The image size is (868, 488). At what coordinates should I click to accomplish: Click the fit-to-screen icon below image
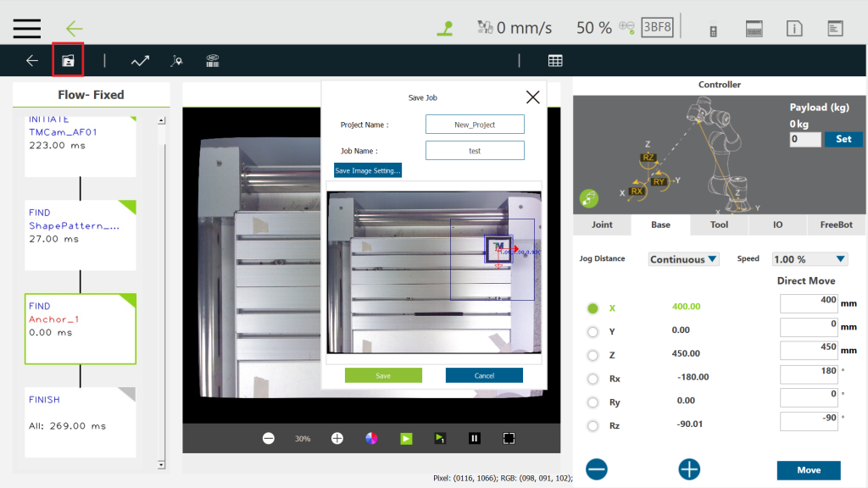(x=509, y=438)
